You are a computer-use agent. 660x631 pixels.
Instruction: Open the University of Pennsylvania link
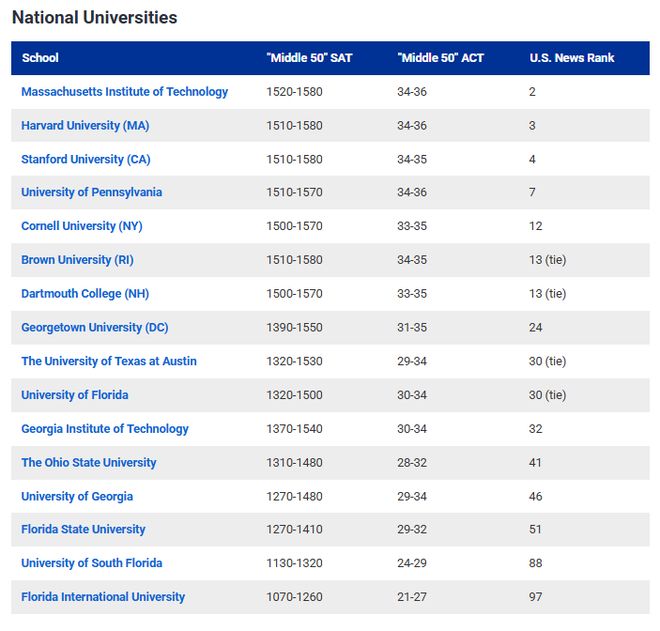92,192
